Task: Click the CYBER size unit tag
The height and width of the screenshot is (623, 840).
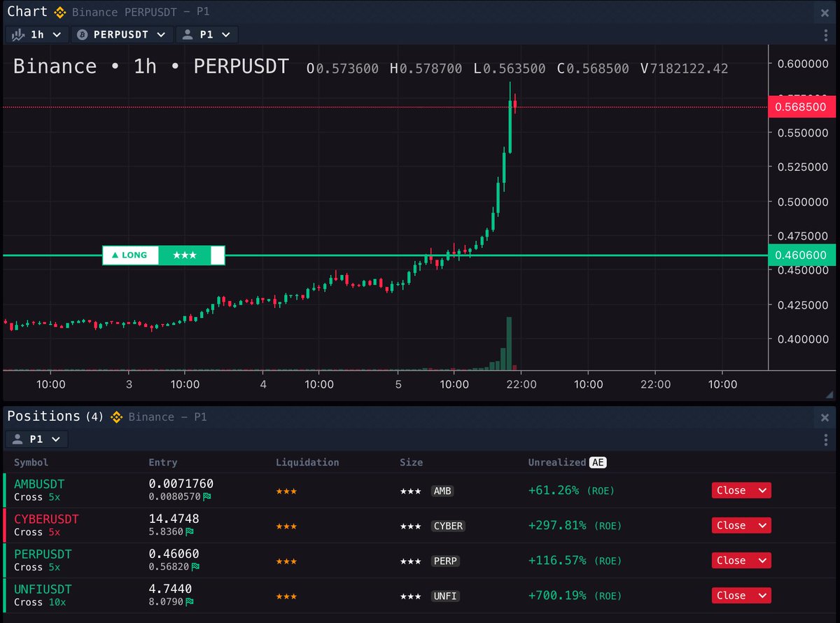Action: tap(449, 526)
